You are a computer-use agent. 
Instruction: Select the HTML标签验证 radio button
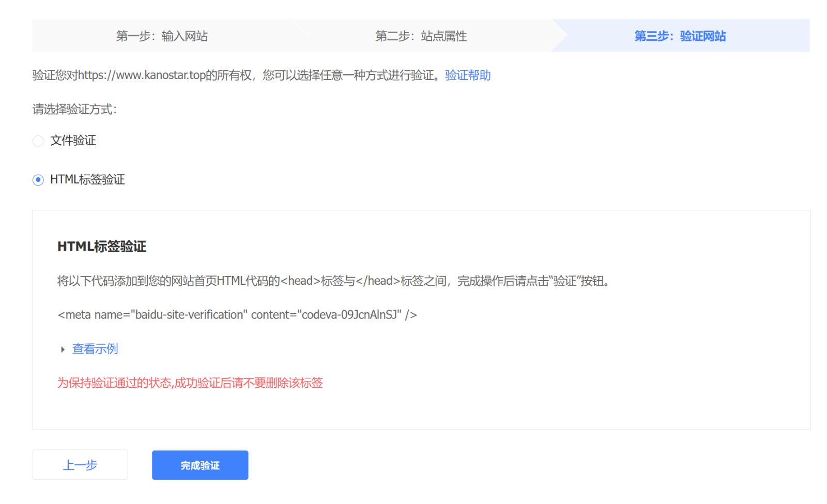coord(38,180)
